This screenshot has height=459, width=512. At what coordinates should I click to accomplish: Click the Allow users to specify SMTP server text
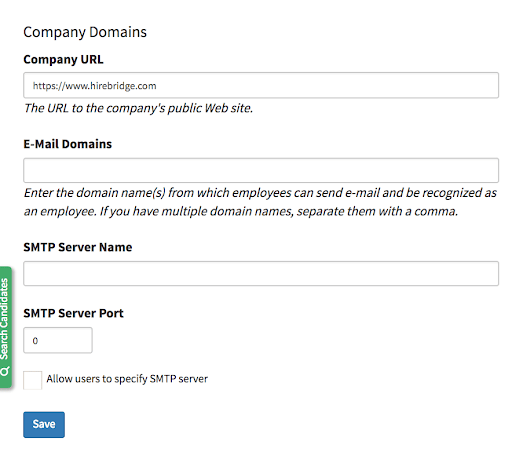[127, 379]
